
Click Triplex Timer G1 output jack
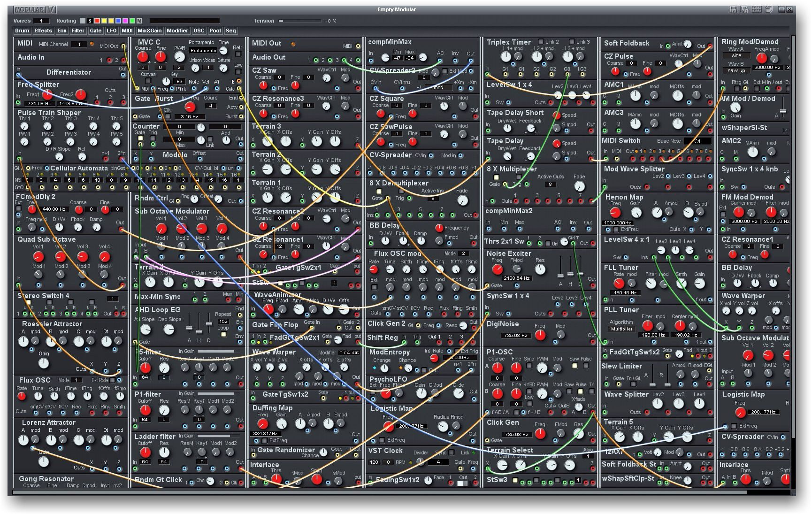tap(505, 74)
